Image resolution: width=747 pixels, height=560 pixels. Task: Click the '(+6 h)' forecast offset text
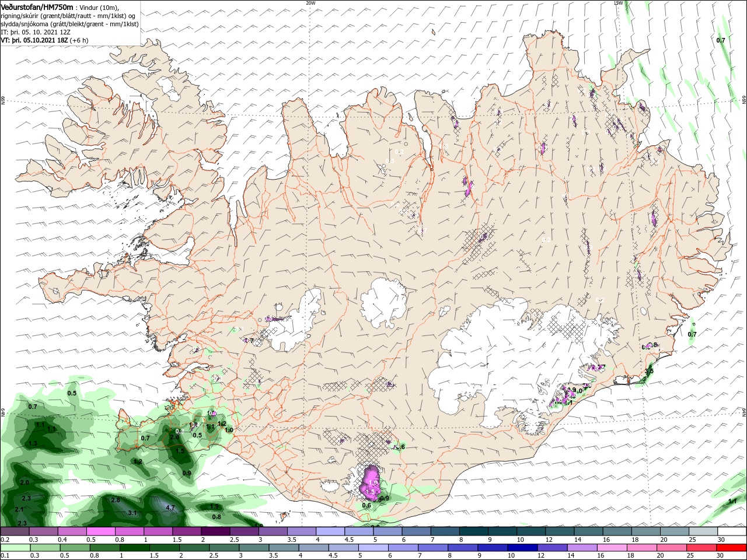coord(79,40)
